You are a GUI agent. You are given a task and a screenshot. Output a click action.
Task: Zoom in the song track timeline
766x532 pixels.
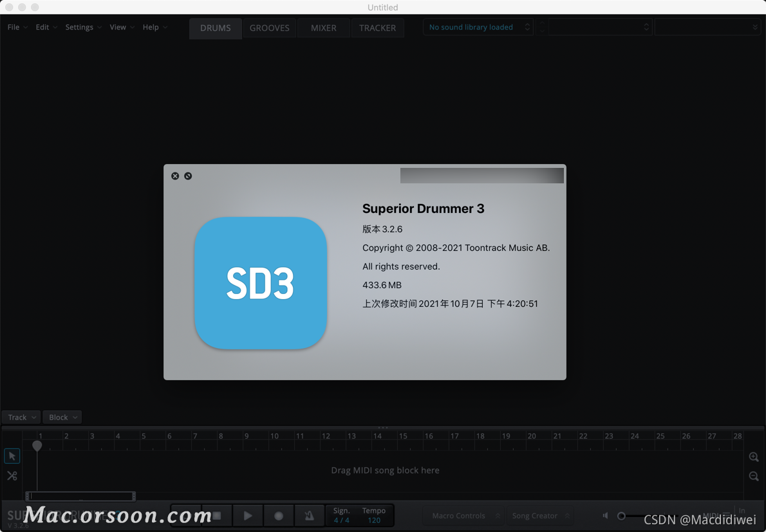754,457
